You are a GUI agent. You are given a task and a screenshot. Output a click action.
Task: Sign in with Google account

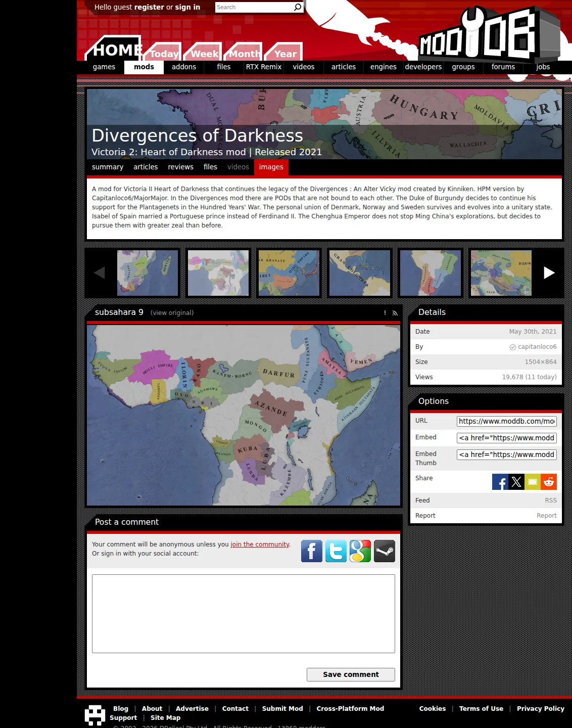click(360, 551)
